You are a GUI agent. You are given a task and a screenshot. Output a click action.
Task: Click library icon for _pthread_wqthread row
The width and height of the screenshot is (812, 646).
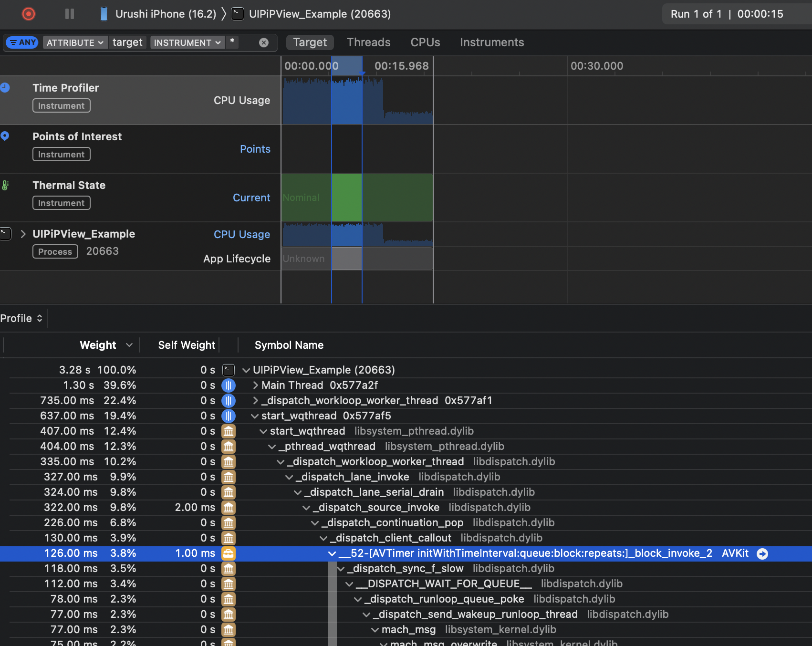click(229, 446)
